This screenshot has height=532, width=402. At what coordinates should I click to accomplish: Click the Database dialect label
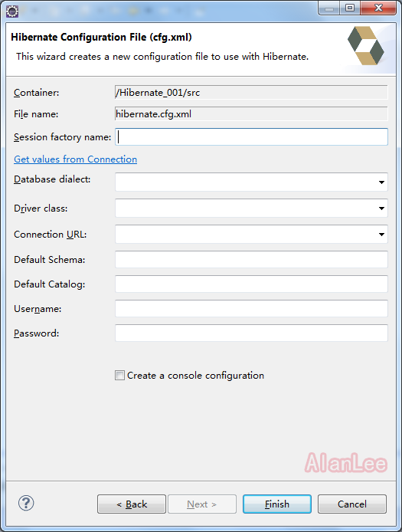[x=52, y=179]
